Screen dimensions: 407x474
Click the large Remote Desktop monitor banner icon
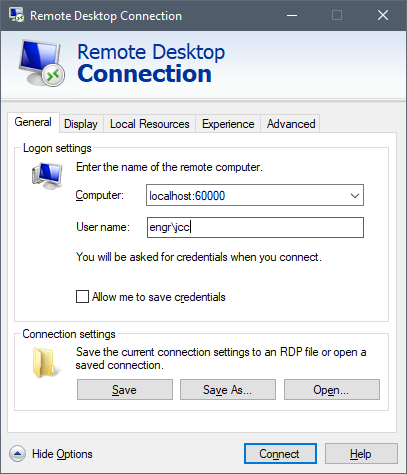pos(41,63)
